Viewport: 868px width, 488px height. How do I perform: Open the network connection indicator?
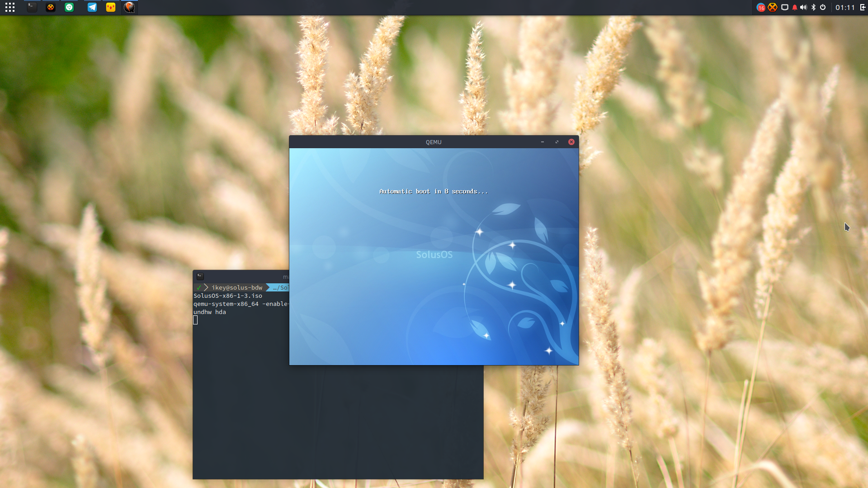coord(785,7)
